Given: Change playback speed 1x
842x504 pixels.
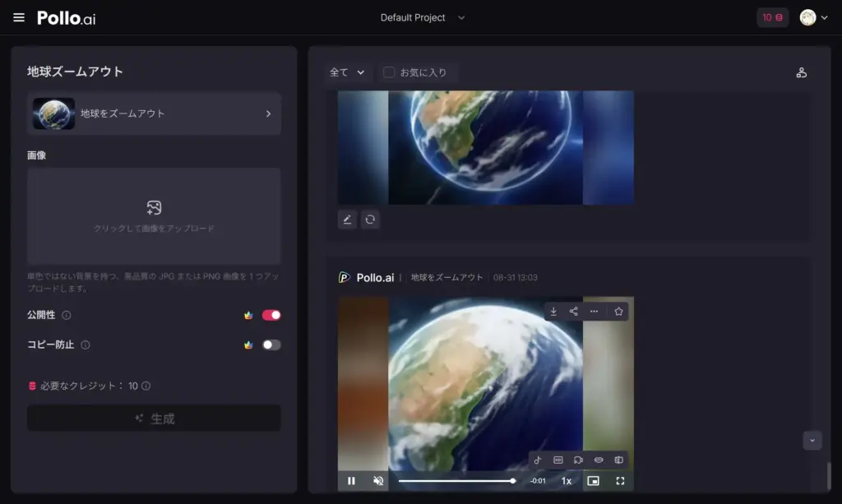Looking at the screenshot, I should coord(567,481).
